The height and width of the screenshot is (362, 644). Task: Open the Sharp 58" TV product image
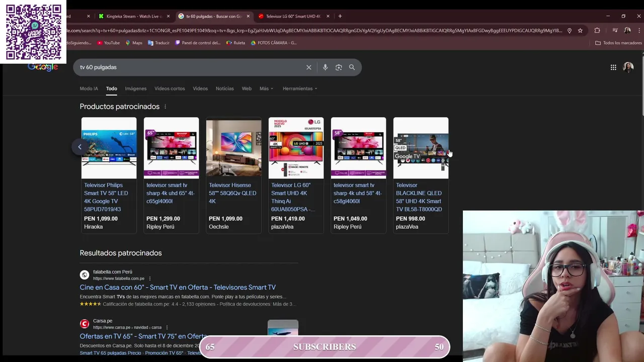pyautogui.click(x=358, y=148)
